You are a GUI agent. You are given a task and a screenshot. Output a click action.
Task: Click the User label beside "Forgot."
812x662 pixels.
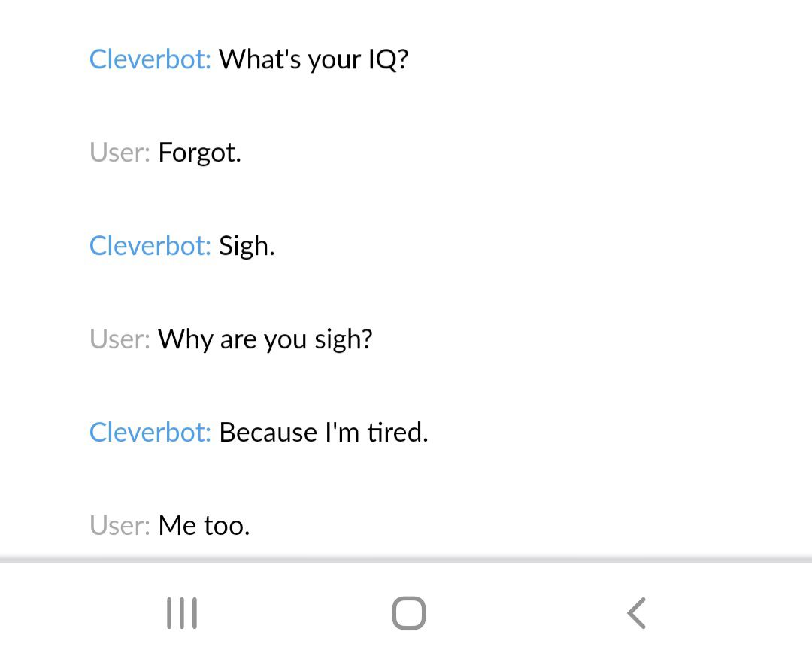120,153
